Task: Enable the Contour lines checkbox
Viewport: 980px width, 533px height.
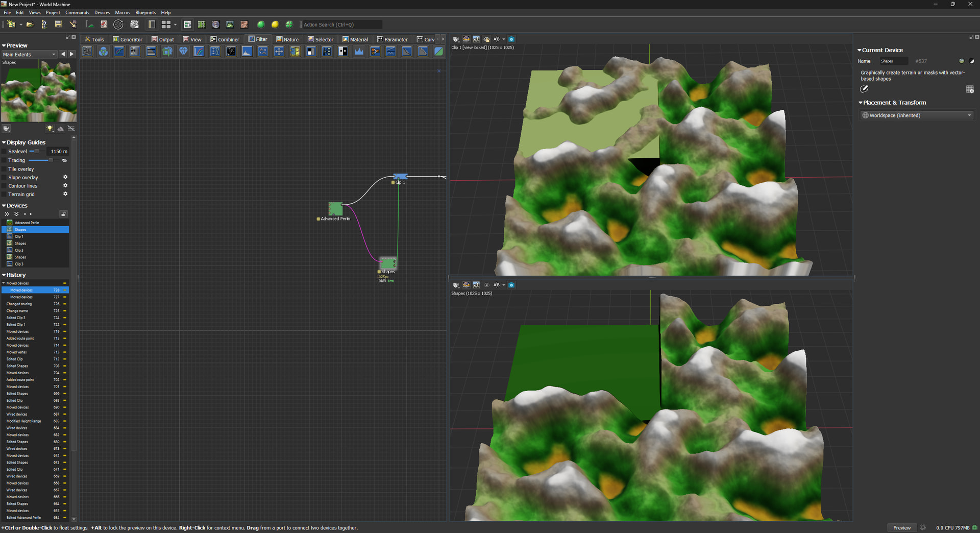Action: (x=5, y=186)
